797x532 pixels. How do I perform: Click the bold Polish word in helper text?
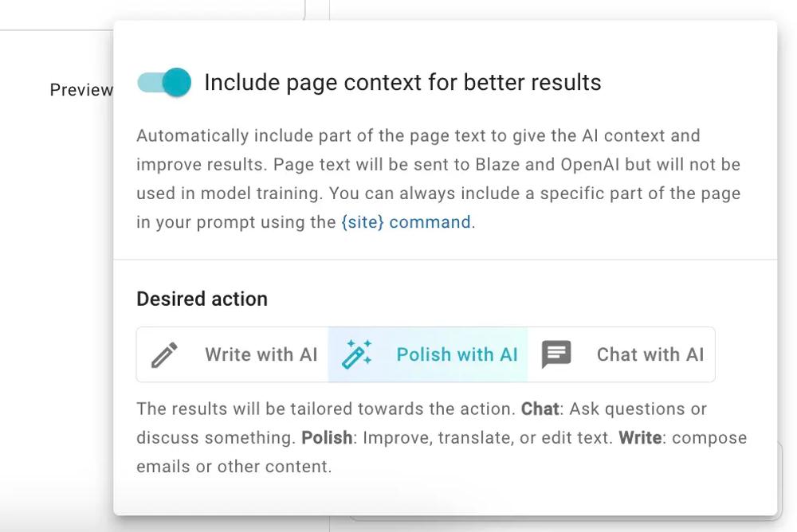(327, 438)
